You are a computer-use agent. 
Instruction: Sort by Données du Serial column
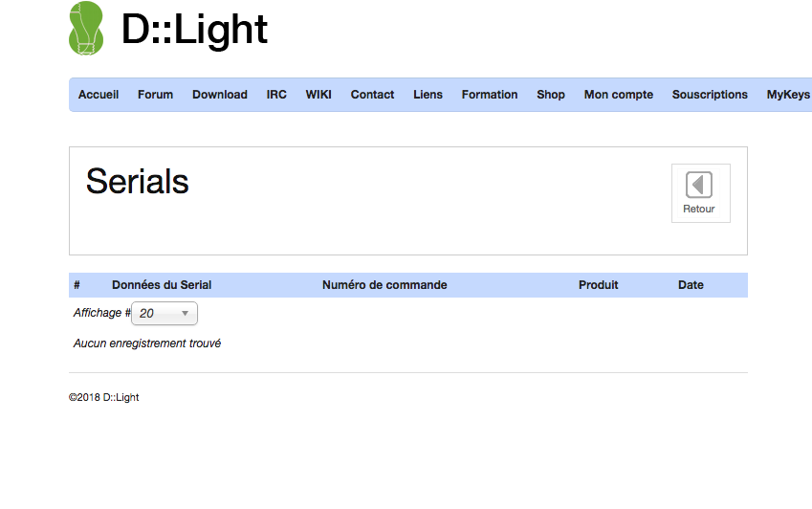point(162,285)
